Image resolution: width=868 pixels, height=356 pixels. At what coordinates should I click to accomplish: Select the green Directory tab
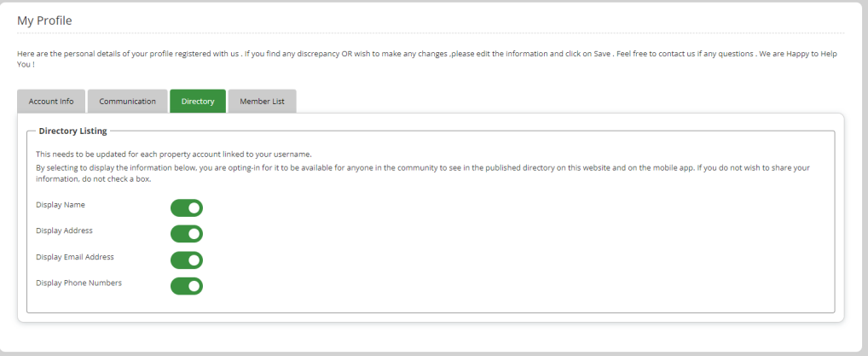[198, 102]
